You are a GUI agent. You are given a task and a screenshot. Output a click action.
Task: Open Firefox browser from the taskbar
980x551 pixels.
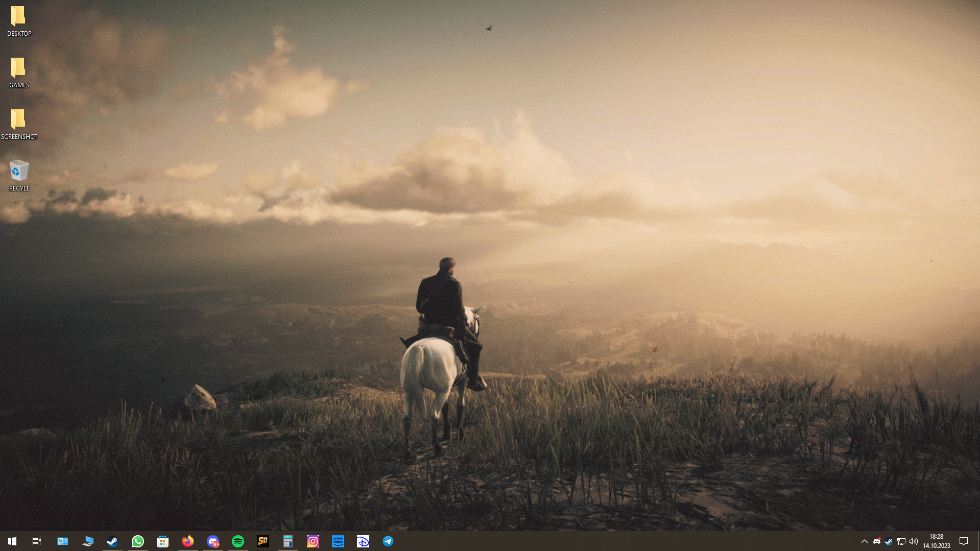pos(188,541)
